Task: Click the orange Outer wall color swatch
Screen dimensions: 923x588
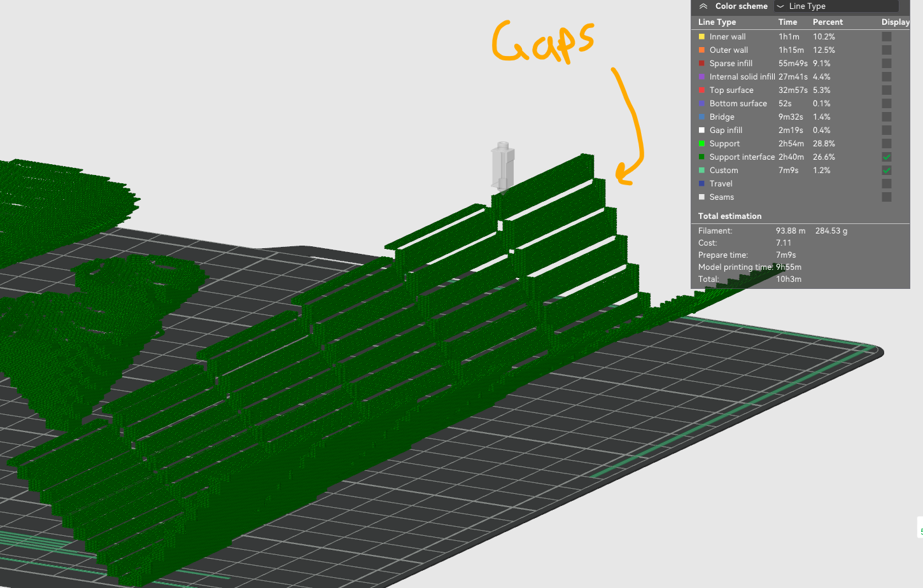Action: tap(701, 50)
